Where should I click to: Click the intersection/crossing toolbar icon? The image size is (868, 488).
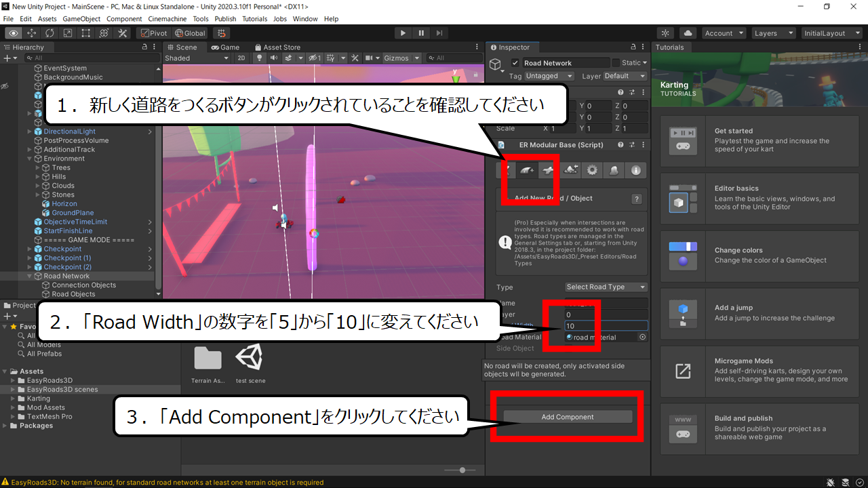[549, 170]
